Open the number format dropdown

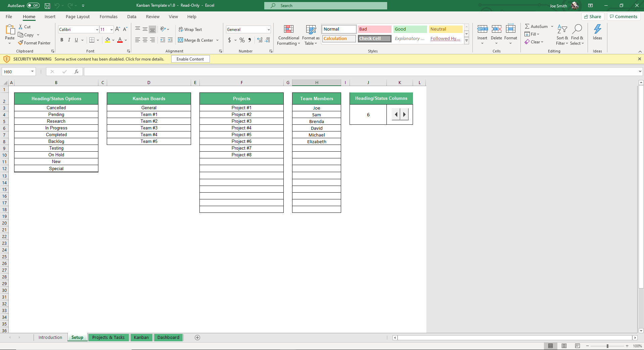269,30
